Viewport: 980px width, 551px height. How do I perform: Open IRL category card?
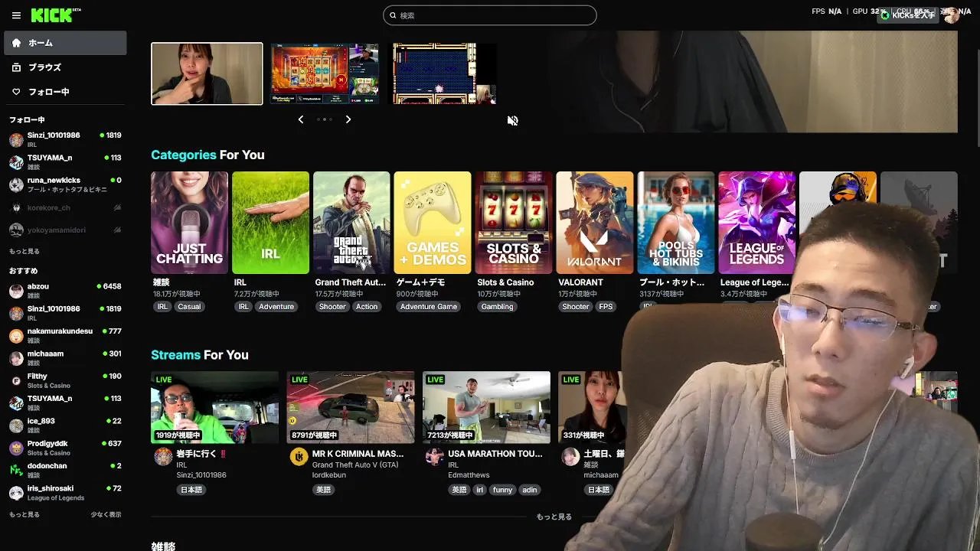click(270, 223)
